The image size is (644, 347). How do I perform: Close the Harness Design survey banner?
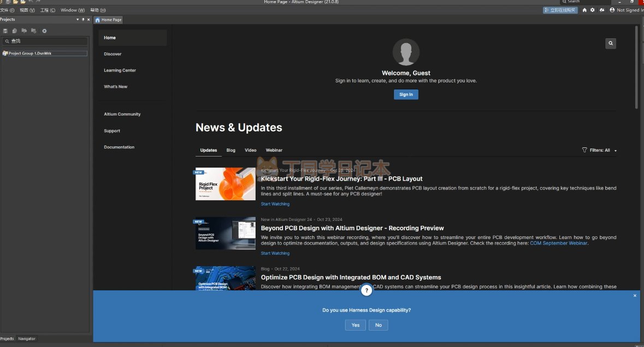635,296
